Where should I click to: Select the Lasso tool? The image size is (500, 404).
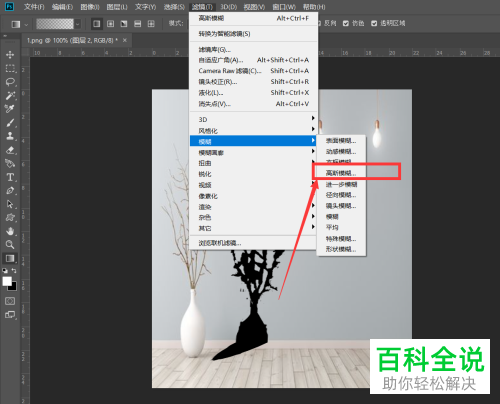point(10,82)
